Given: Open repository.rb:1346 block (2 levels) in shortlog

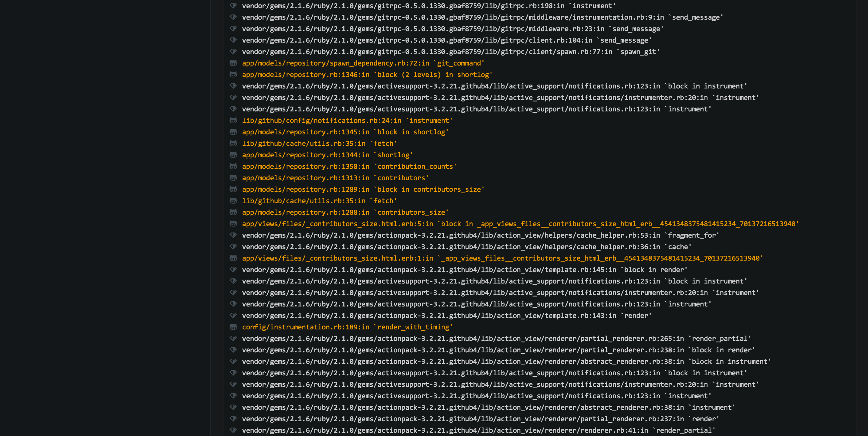Looking at the screenshot, I should [367, 75].
